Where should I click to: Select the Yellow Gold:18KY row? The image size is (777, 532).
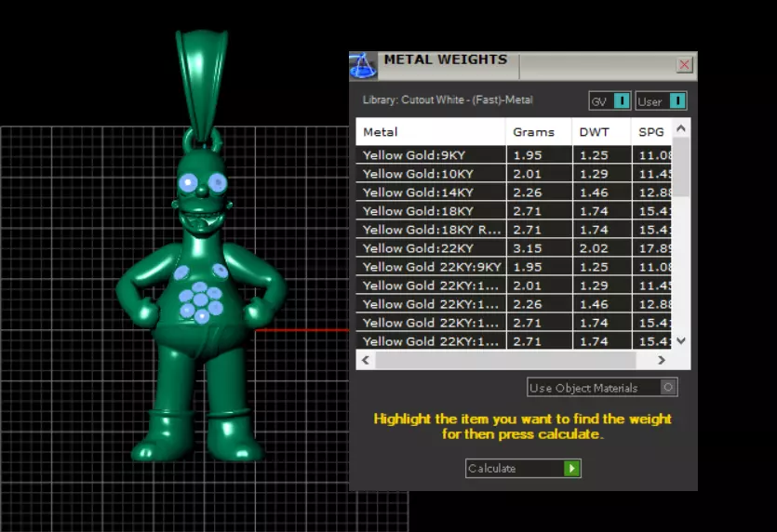[514, 211]
